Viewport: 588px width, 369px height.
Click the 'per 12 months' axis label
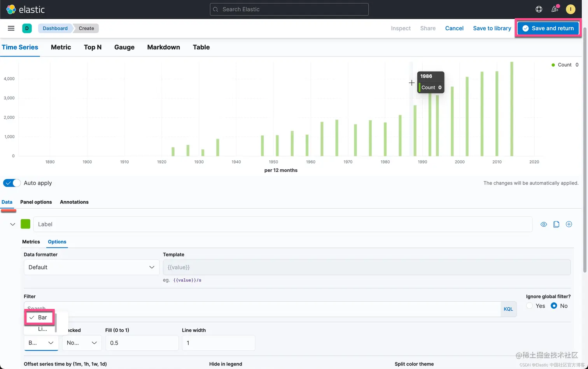click(281, 170)
